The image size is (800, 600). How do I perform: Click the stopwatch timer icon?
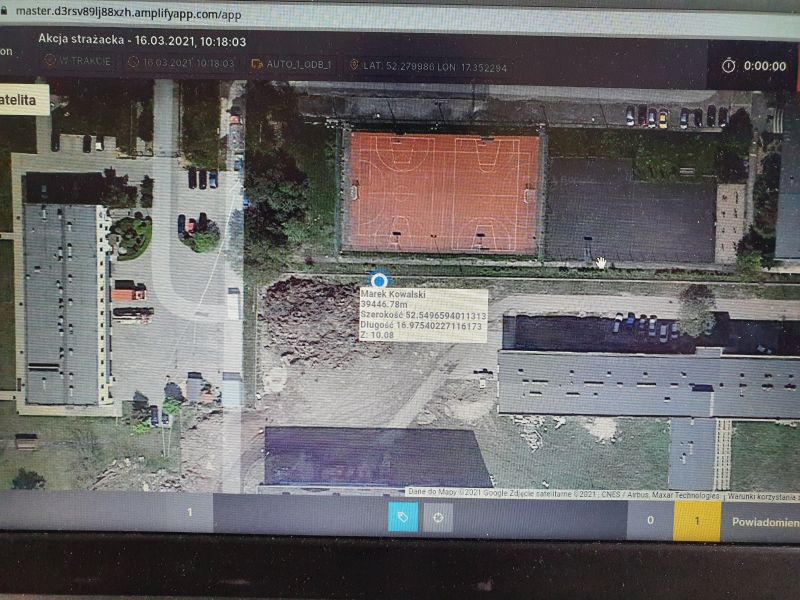728,65
